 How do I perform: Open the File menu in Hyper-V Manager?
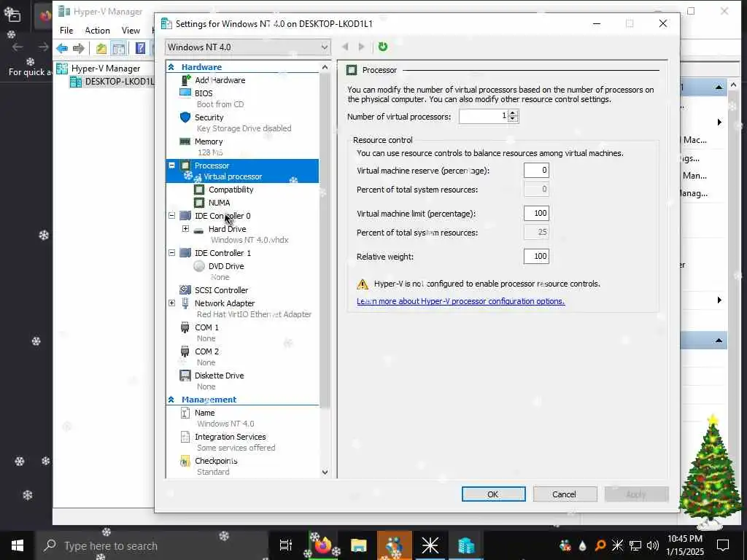pyautogui.click(x=66, y=31)
